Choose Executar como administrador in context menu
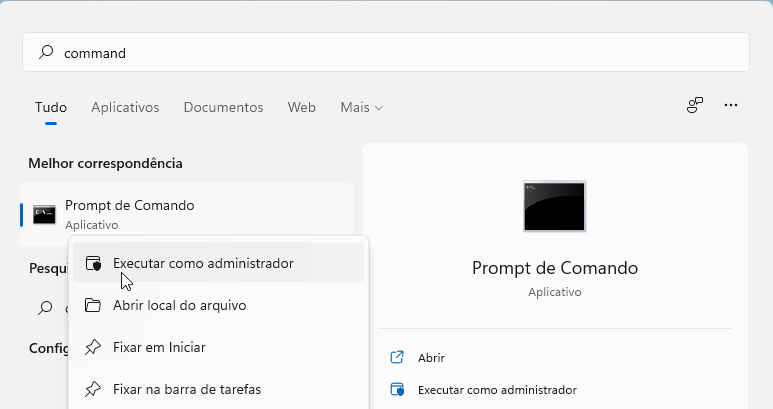 [218, 263]
